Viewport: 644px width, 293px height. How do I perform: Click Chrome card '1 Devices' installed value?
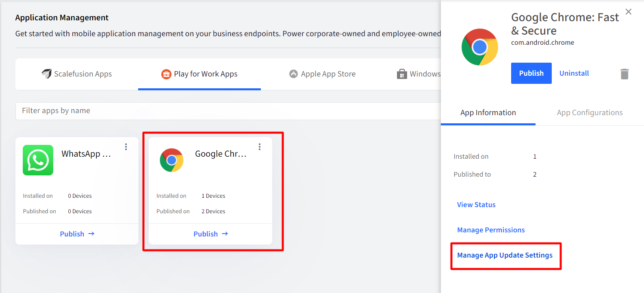pyautogui.click(x=213, y=196)
